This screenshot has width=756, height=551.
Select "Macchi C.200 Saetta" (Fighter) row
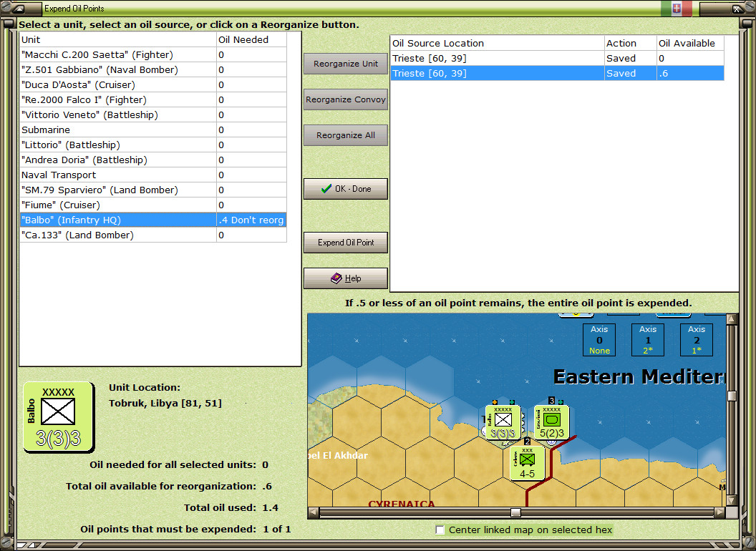153,54
